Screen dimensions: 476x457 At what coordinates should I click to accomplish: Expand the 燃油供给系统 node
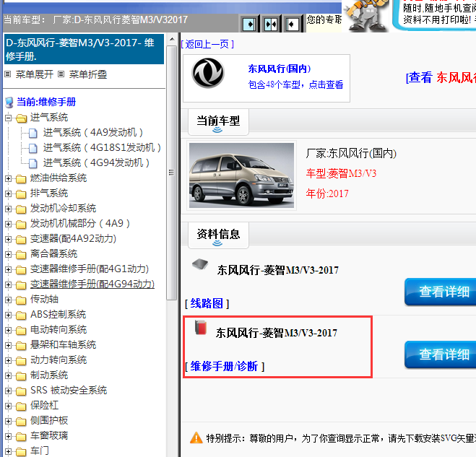(8, 179)
